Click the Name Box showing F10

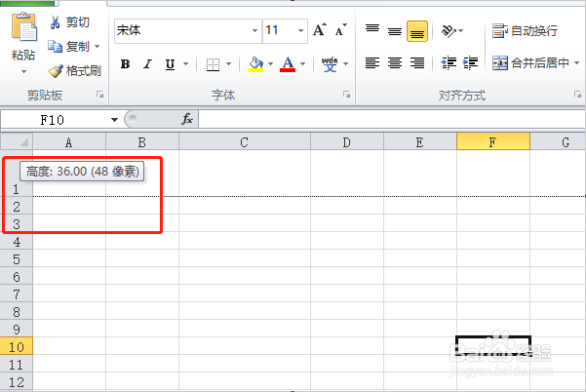click(55, 120)
